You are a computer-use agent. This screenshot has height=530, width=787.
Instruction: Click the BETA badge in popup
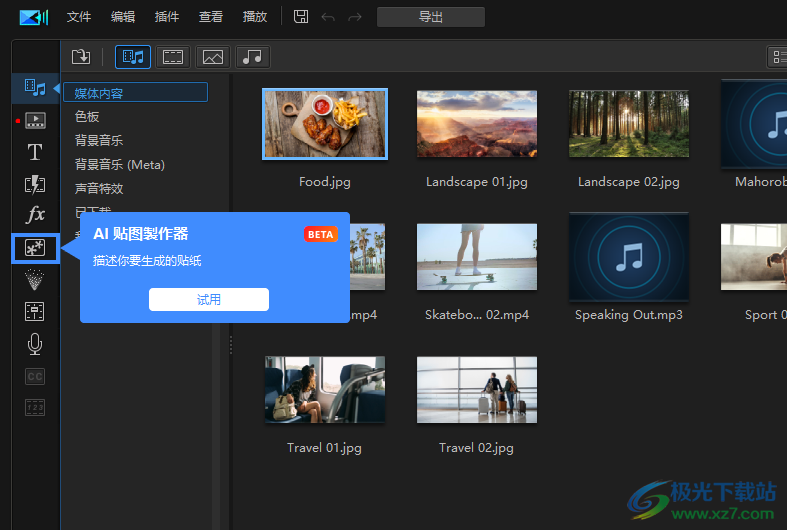(x=321, y=234)
